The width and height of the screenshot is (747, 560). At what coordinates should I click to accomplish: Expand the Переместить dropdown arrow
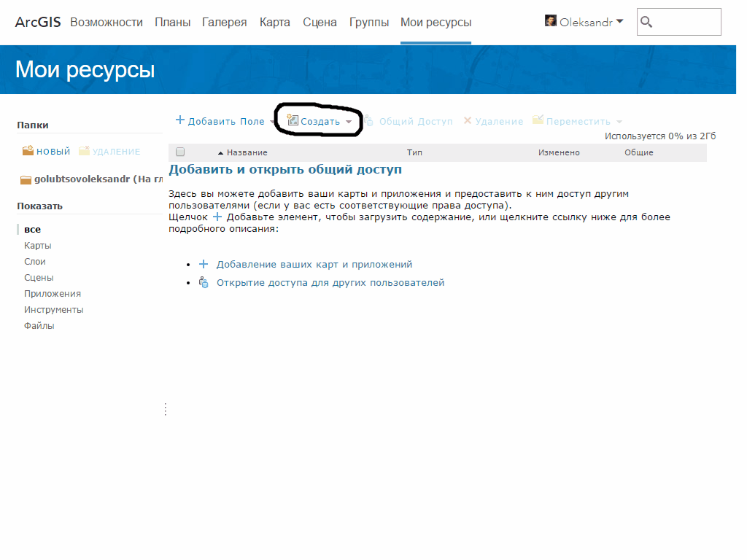(619, 122)
